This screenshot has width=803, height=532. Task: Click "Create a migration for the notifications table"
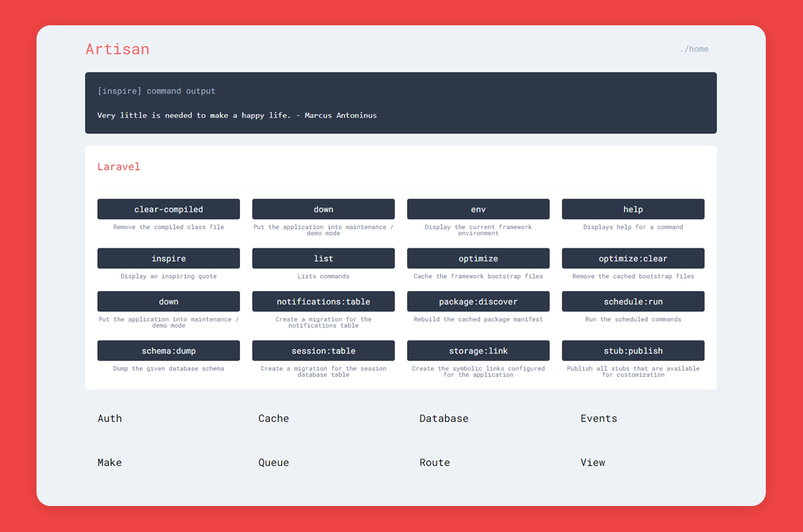tap(323, 322)
